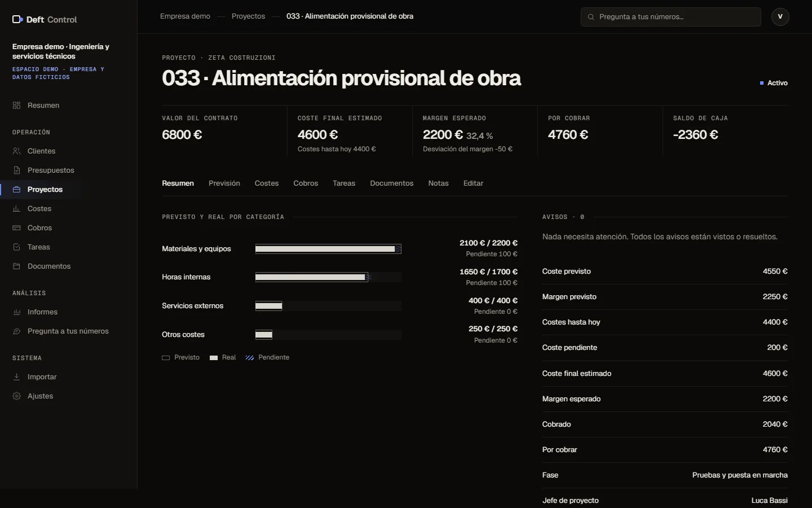This screenshot has width=812, height=508.
Task: Click the Deft Control logo icon
Action: coord(17,19)
